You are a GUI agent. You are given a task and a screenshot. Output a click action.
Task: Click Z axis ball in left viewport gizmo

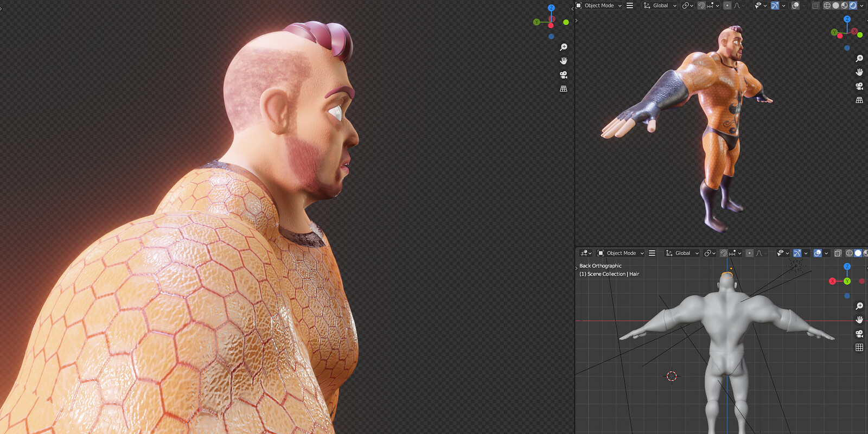click(551, 8)
